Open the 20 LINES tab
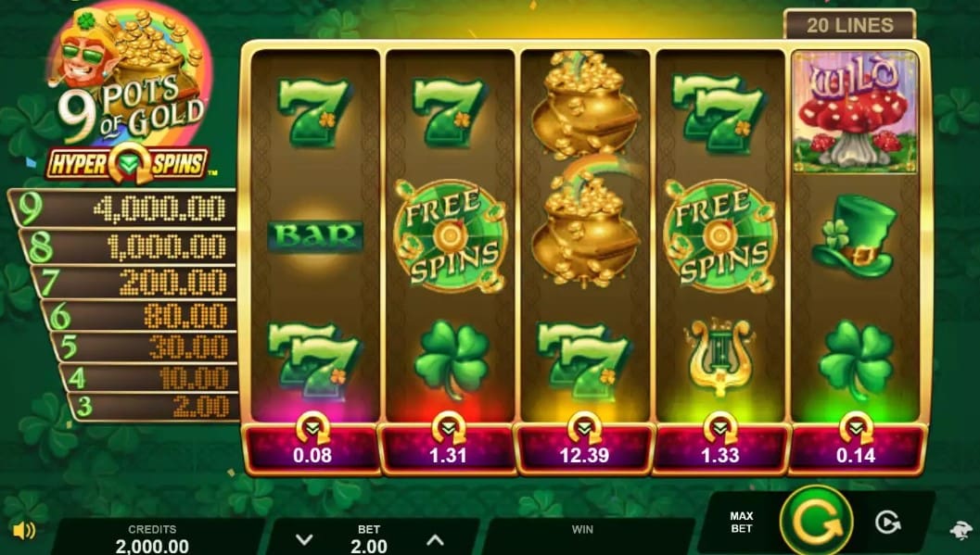 click(849, 25)
